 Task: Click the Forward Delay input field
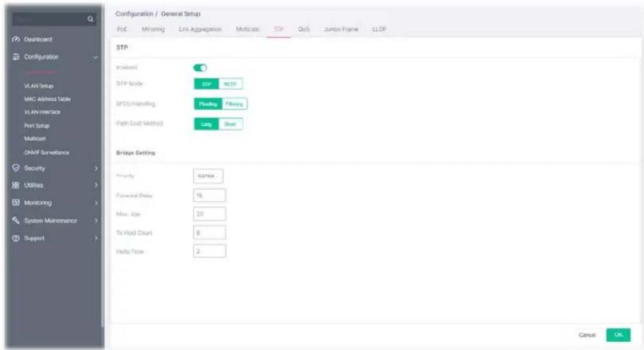point(209,195)
